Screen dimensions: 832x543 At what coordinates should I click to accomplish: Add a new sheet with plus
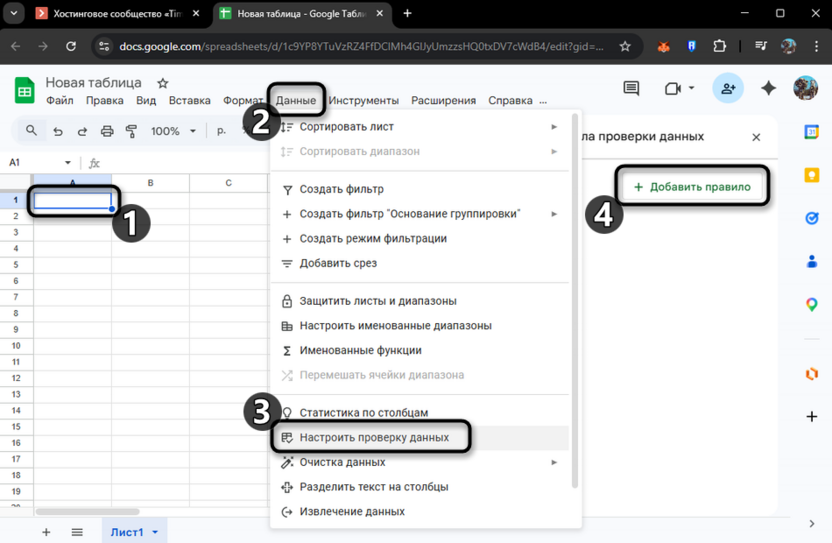click(x=46, y=532)
